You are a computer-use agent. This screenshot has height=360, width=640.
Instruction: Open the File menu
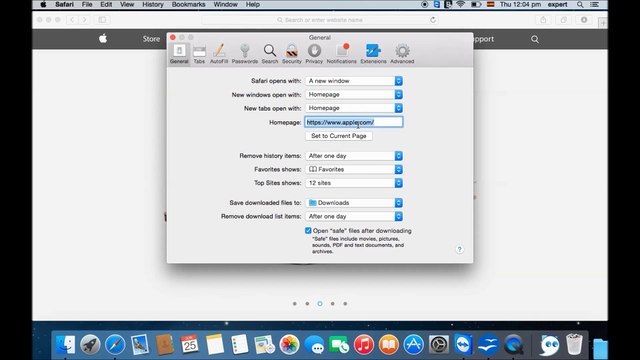pyautogui.click(x=87, y=4)
